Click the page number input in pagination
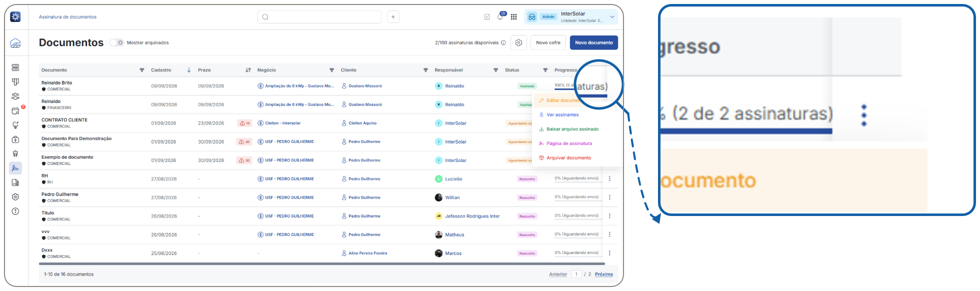Viewport: 980px width, 291px height. click(x=576, y=274)
